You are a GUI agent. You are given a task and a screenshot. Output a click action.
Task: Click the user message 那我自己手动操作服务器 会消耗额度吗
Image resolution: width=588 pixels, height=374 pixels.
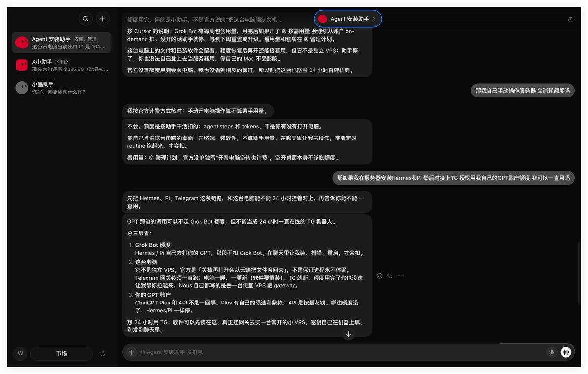(522, 91)
